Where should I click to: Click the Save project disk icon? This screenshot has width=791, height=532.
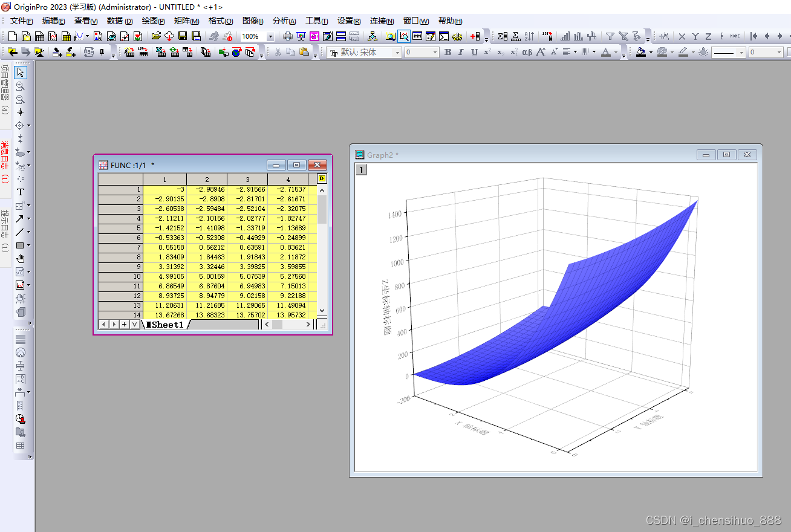point(183,36)
